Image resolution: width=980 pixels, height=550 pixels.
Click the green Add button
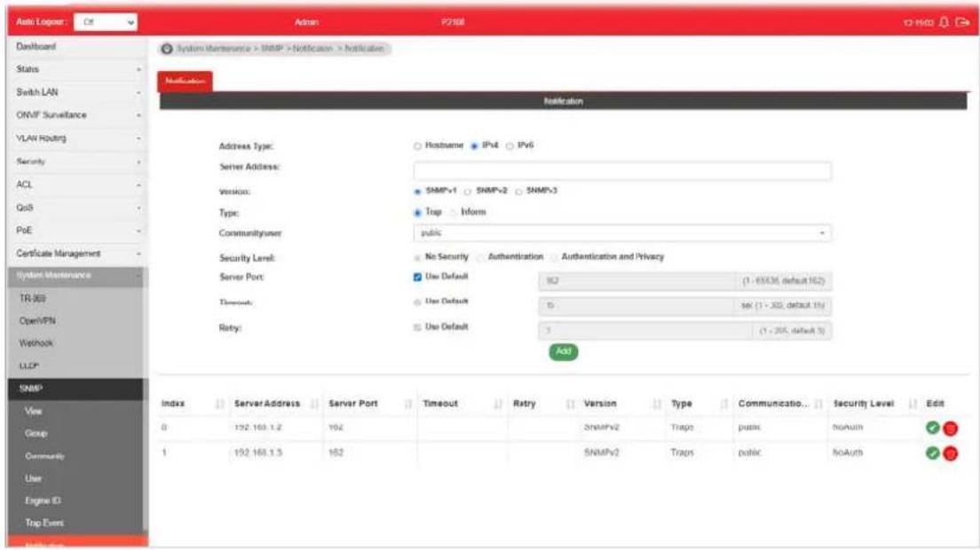[563, 351]
